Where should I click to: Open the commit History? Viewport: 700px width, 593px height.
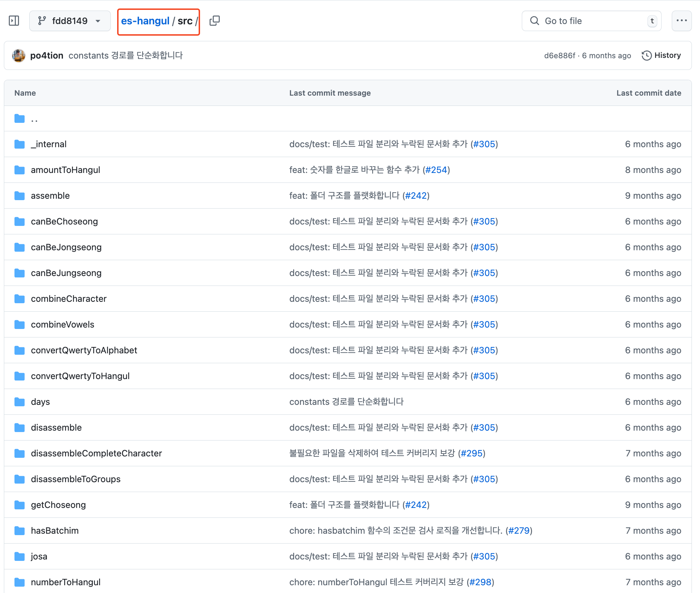pyautogui.click(x=661, y=55)
